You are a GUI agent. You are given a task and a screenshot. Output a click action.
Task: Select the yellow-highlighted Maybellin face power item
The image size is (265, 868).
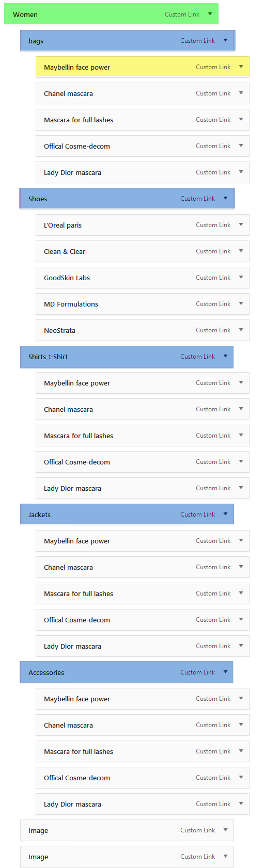[x=143, y=67]
